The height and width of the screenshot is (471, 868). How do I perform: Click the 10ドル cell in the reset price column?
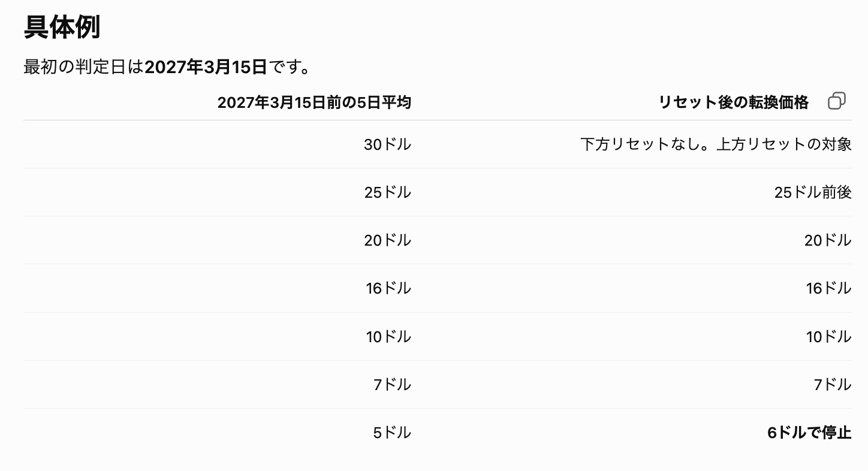point(828,337)
